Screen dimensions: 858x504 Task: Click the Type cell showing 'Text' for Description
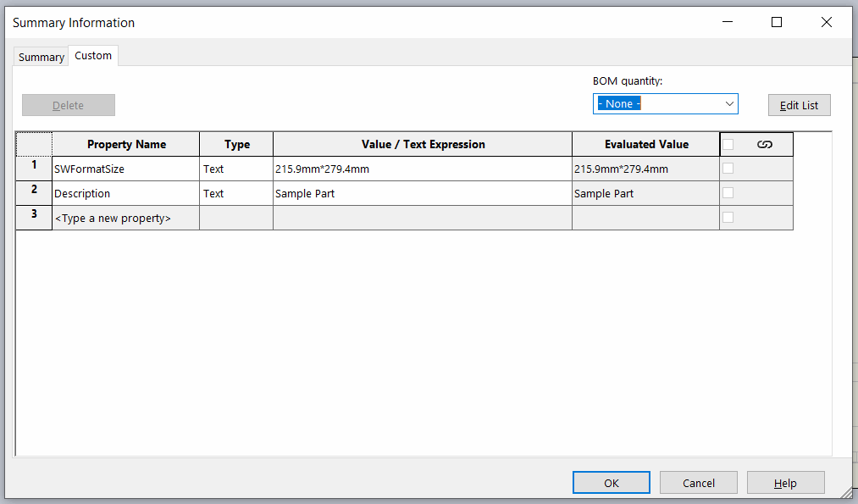click(235, 193)
